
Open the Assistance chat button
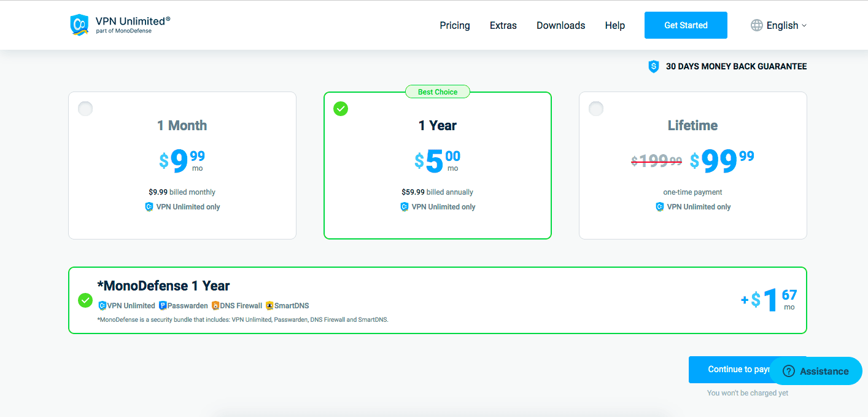click(x=816, y=371)
